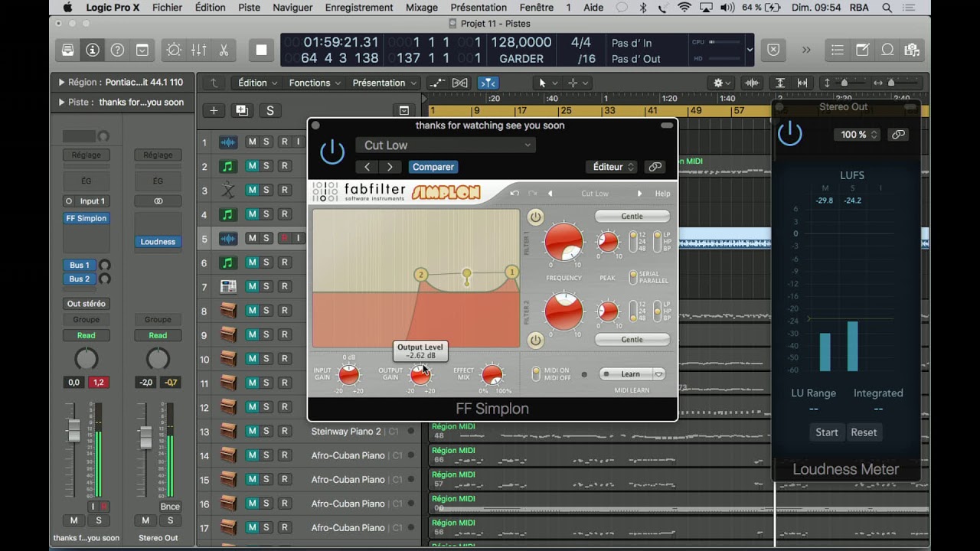Open the Fichier menu
The height and width of the screenshot is (551, 980).
pos(167,8)
